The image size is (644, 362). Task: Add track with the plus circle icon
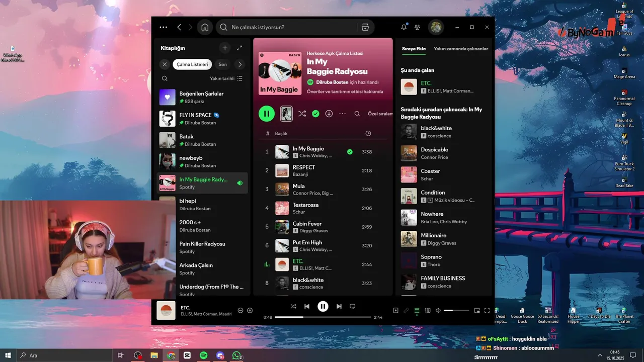(250, 310)
